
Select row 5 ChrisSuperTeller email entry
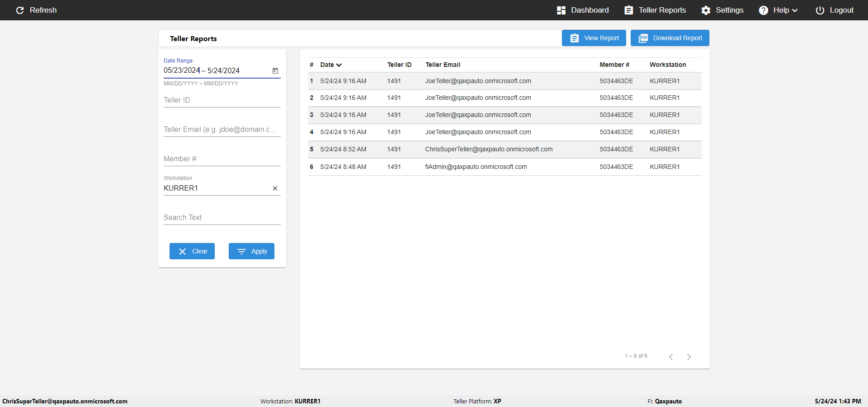pyautogui.click(x=489, y=149)
